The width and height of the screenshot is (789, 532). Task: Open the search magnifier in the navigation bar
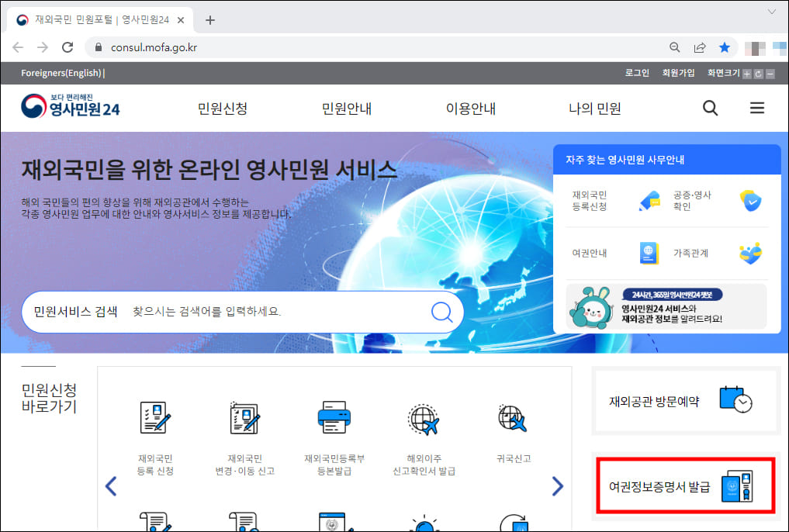709,108
